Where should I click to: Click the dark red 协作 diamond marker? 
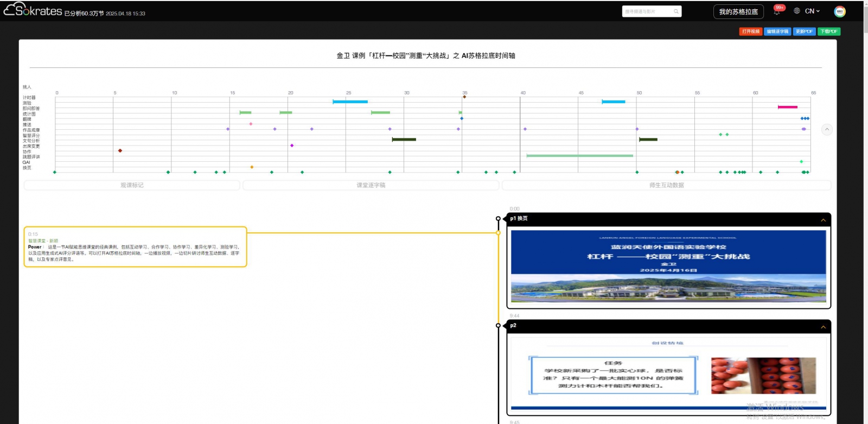coord(120,150)
